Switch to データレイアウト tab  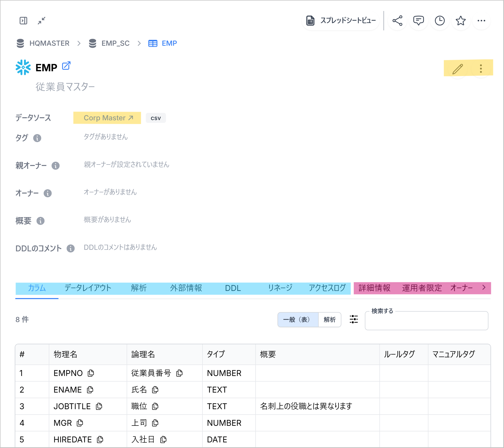tap(88, 288)
